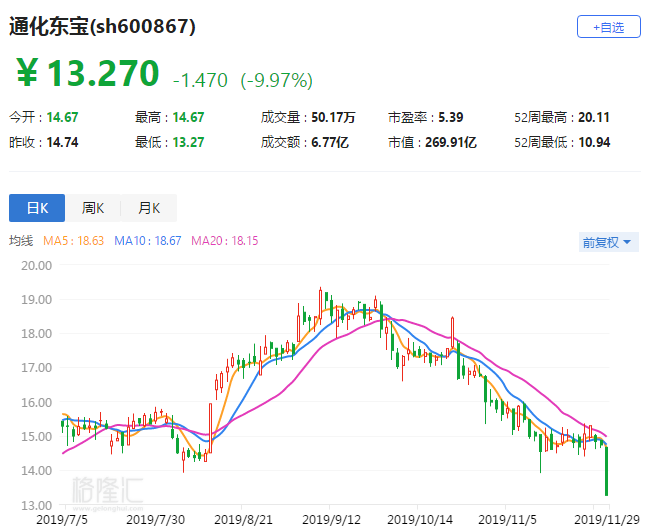The height and width of the screenshot is (531, 662).
Task: Switch to the 周K weekly chart tab
Action: [93, 208]
